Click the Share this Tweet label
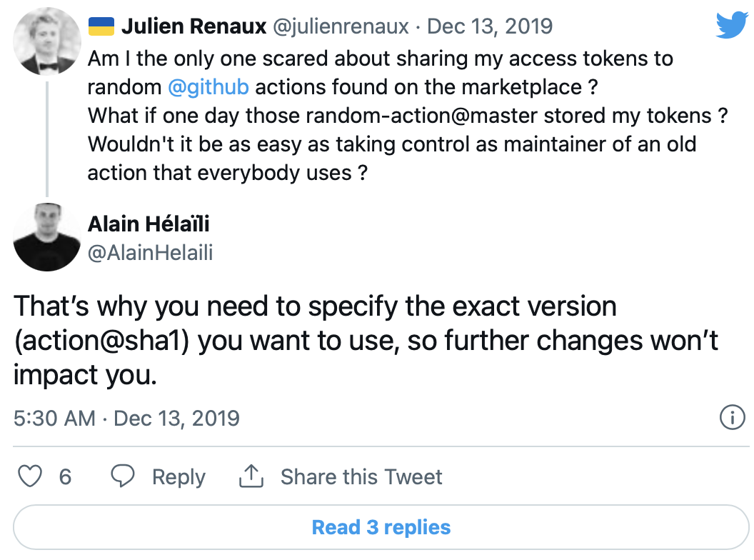The height and width of the screenshot is (560, 754). point(361,476)
